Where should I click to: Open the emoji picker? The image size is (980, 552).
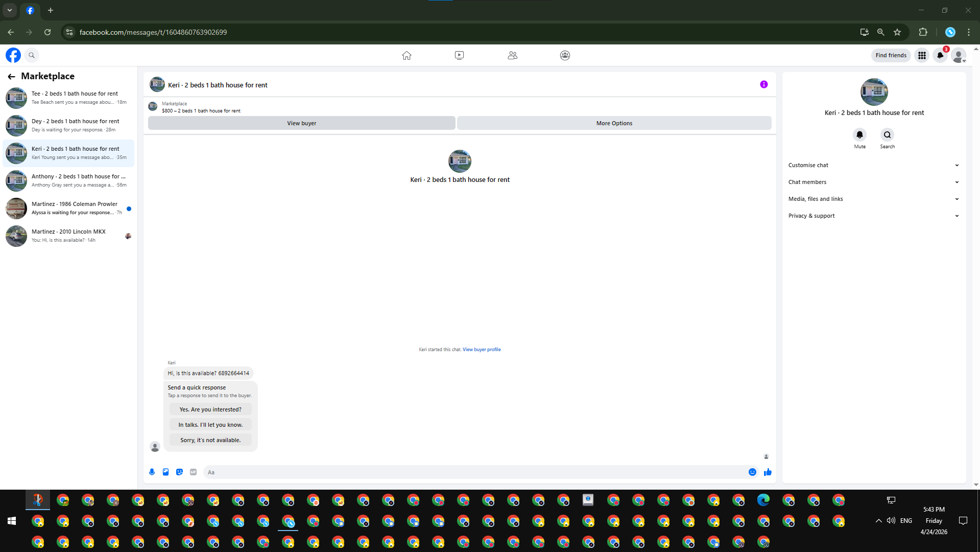[x=752, y=472]
